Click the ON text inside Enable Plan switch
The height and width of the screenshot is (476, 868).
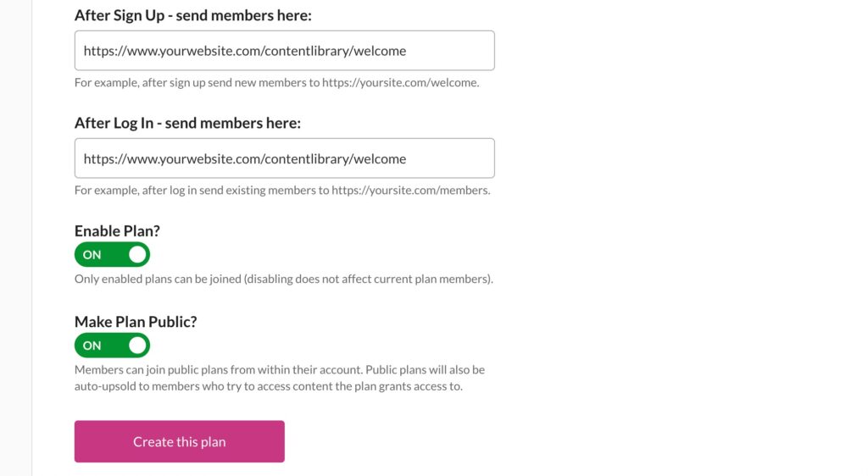click(92, 255)
